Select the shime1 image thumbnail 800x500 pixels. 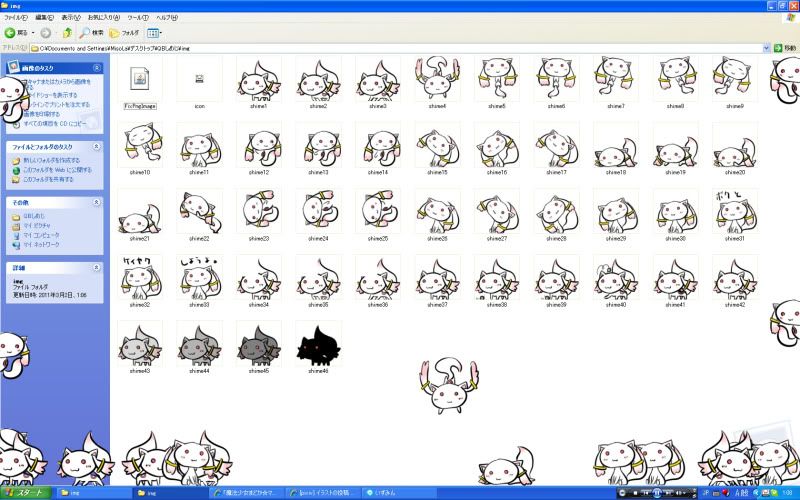(259, 78)
